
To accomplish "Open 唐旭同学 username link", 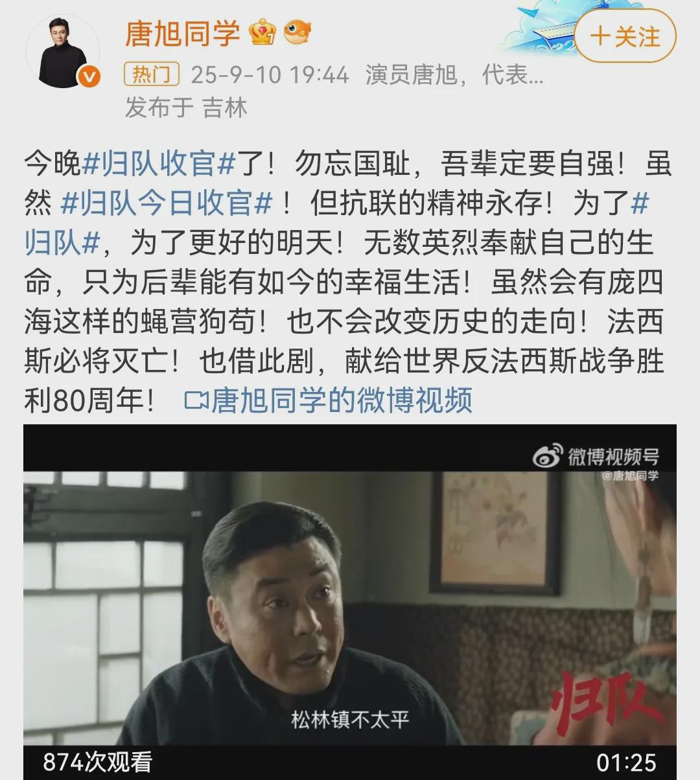I will pyautogui.click(x=183, y=32).
